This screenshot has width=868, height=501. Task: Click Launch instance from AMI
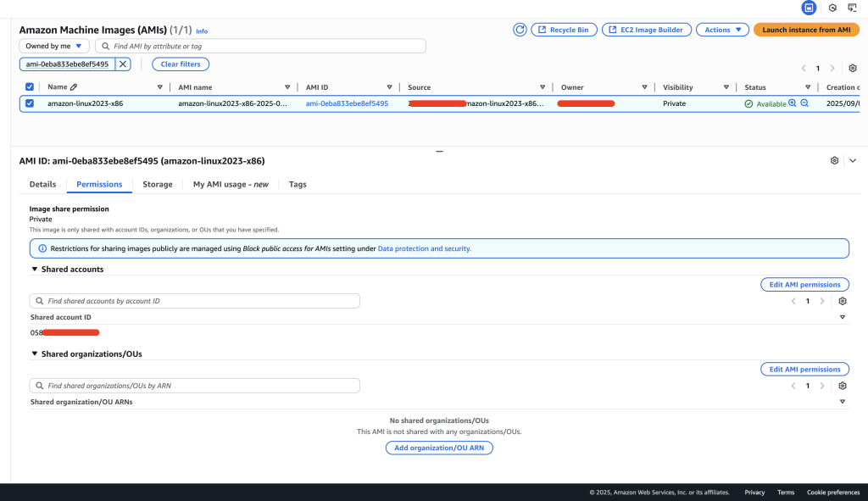pyautogui.click(x=807, y=30)
